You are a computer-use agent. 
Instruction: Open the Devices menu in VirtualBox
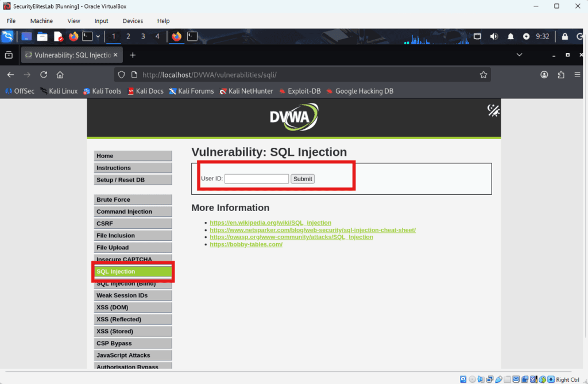click(133, 21)
